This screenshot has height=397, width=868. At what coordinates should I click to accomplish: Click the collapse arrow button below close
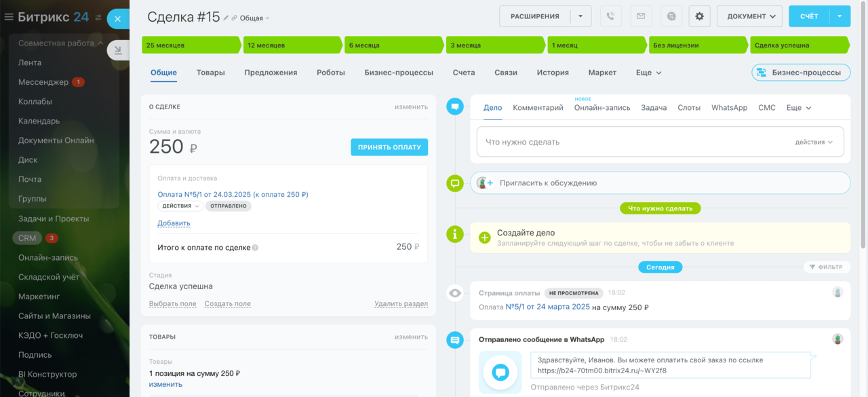pos(117,50)
